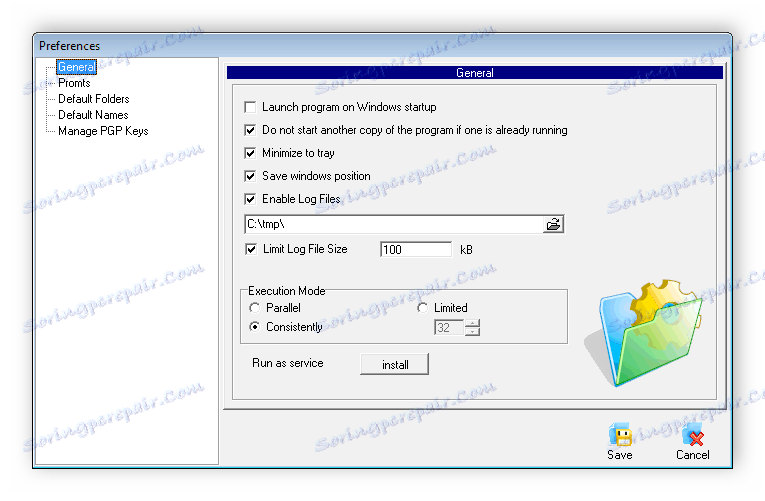Click the install service button

(395, 364)
